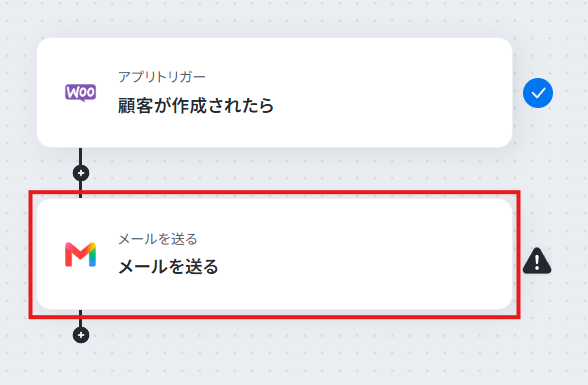Add a step below the Gmail action
The height and width of the screenshot is (385, 588).
[81, 335]
